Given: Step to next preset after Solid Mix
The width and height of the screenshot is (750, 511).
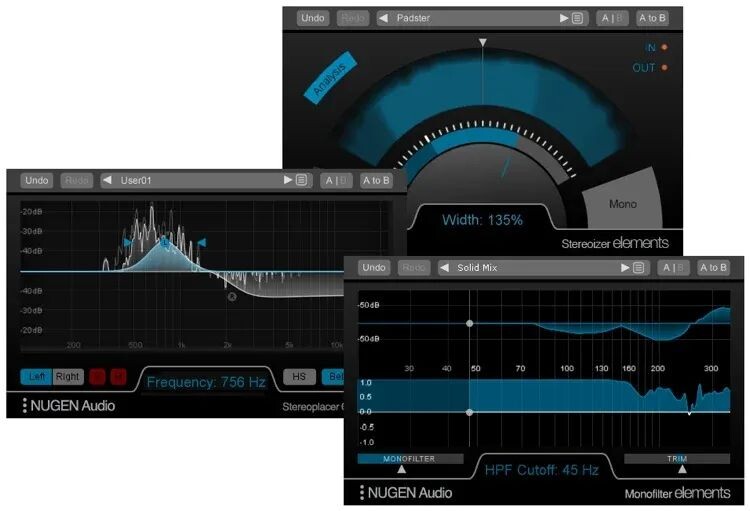Looking at the screenshot, I should tap(625, 268).
